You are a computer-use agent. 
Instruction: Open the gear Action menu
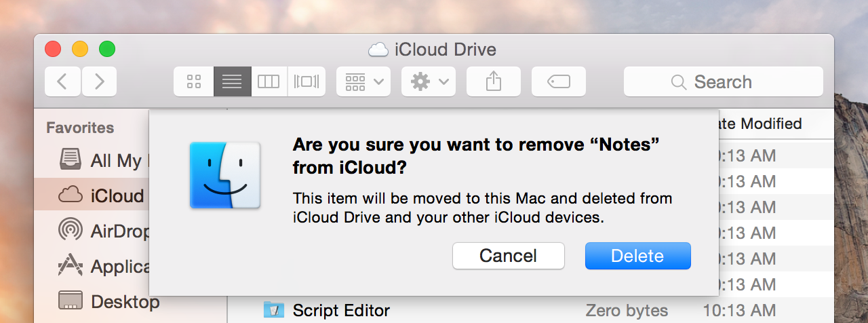click(429, 81)
